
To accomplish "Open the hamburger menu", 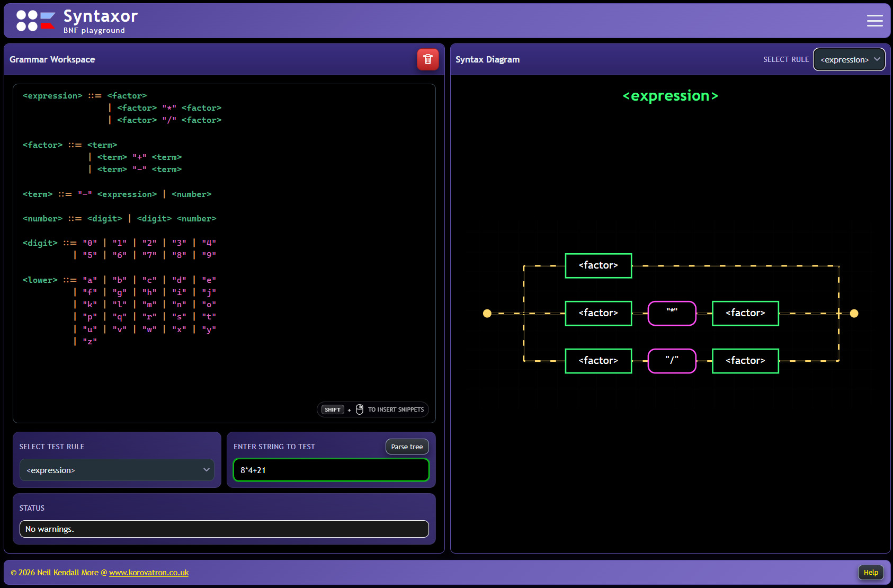I will (874, 21).
